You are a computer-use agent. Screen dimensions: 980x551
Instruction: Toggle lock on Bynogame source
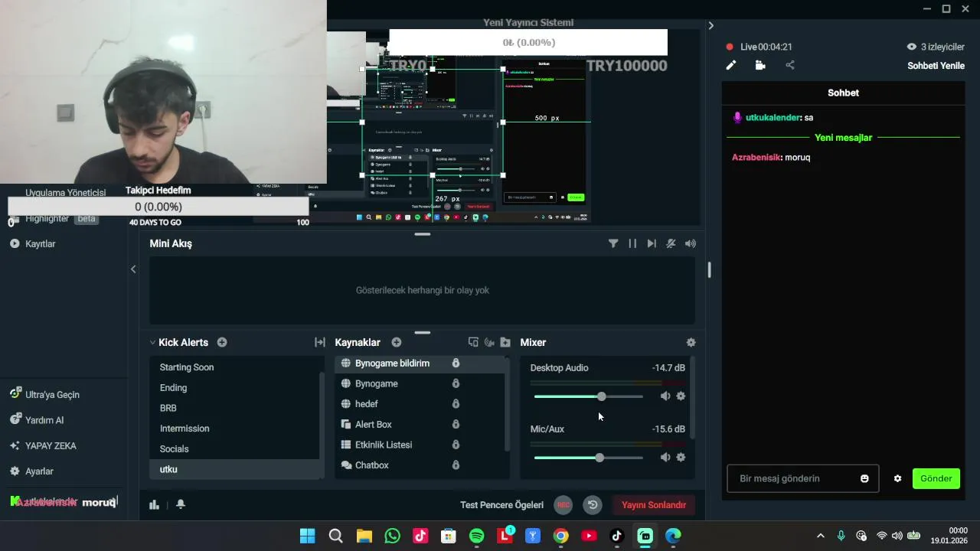pyautogui.click(x=456, y=383)
